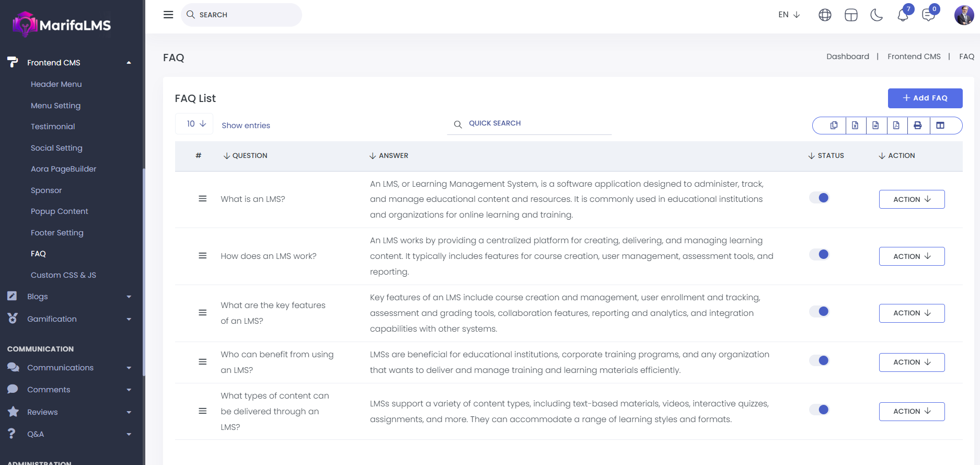This screenshot has height=465, width=980.
Task: Switch to dark mode using moon icon
Action: [x=877, y=15]
